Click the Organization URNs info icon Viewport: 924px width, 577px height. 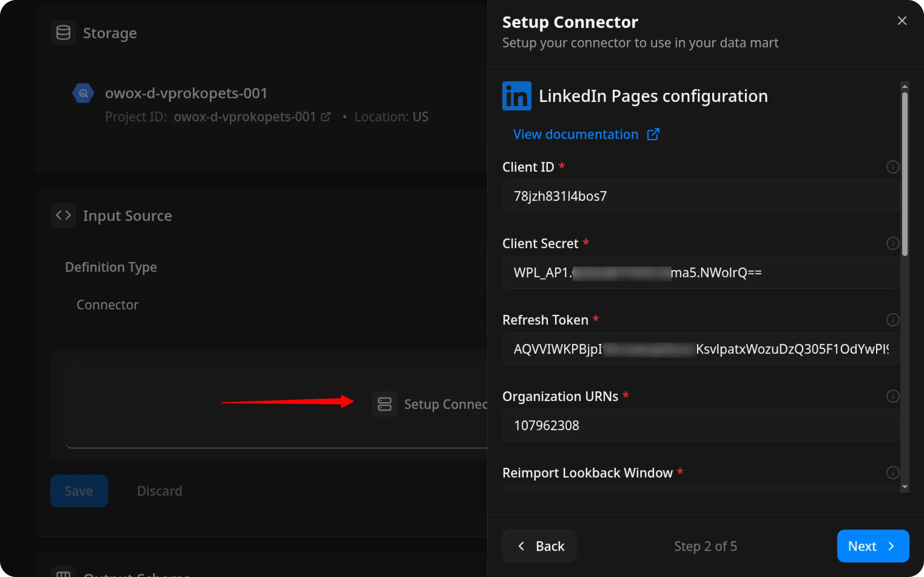[x=892, y=396]
